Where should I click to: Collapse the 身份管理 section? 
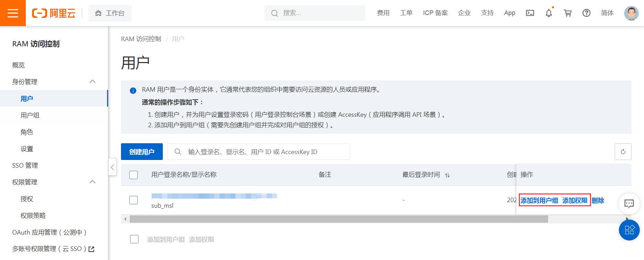(x=92, y=82)
